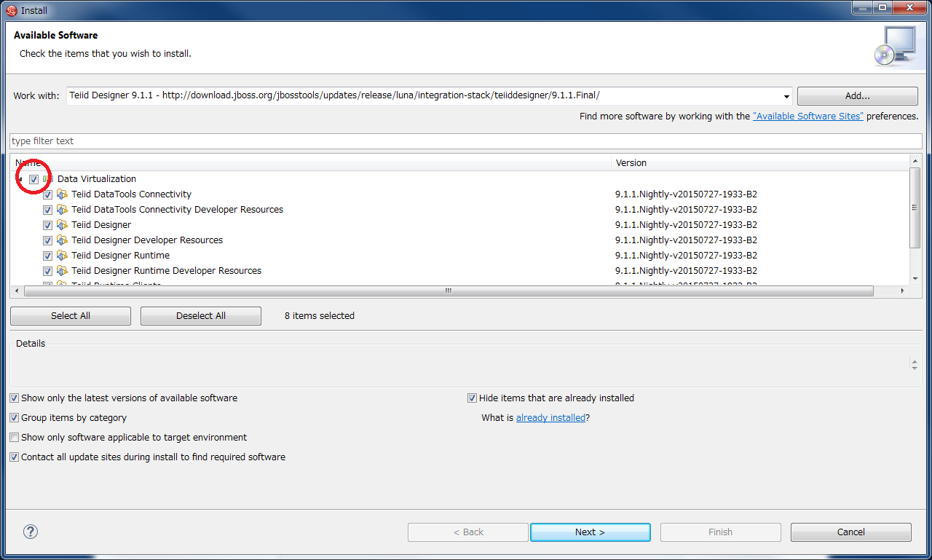Viewport: 932px width, 560px height.
Task: Select the Teiid DataTools Connectivity row label
Action: point(132,194)
